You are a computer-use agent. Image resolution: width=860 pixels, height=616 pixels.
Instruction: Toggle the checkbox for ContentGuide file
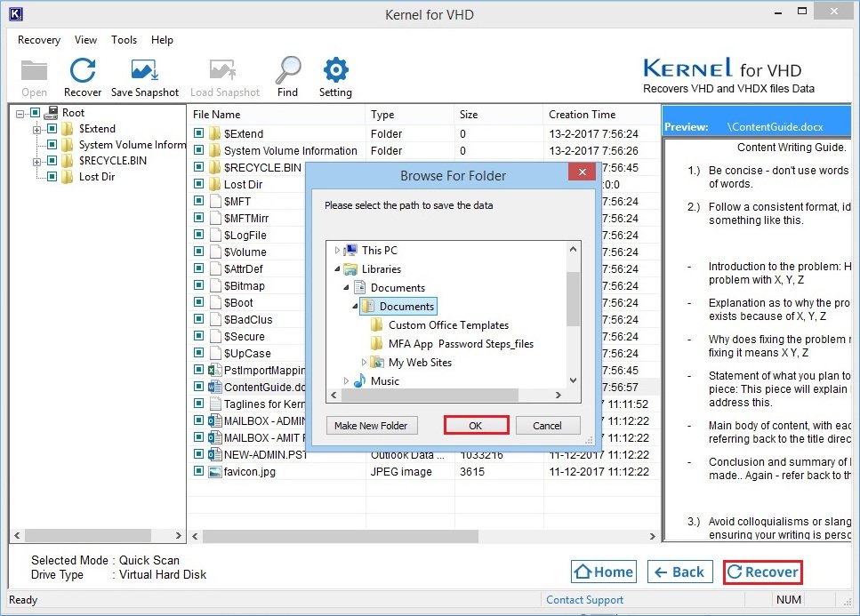tap(198, 387)
